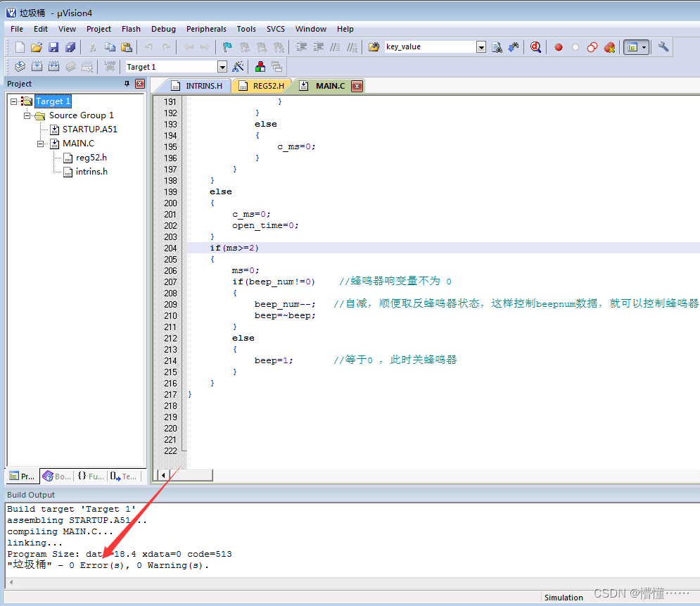Indent the selected lines
This screenshot has width=700, height=606.
[301, 47]
